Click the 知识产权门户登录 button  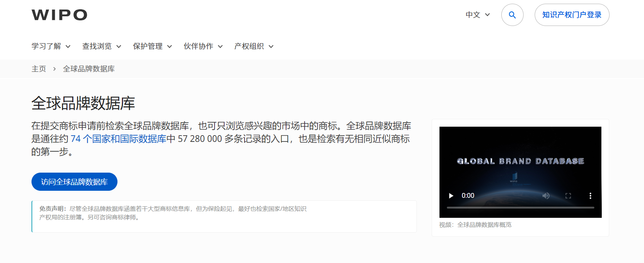pos(572,15)
